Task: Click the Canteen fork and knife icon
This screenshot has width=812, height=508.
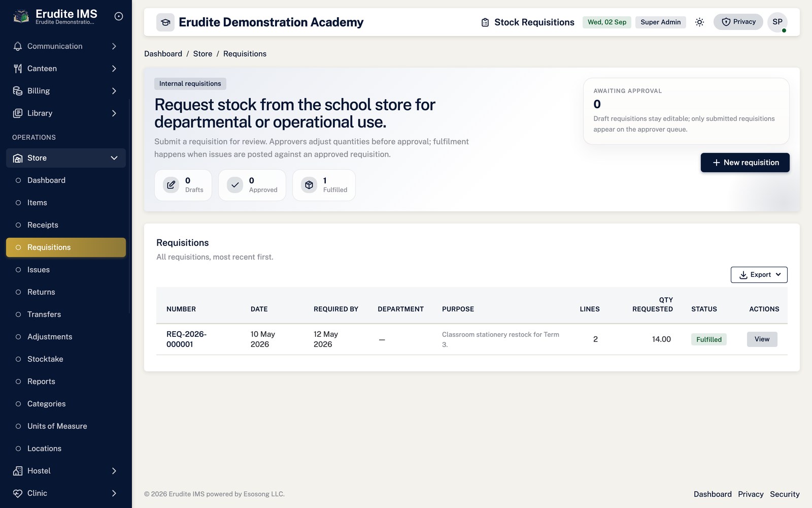Action: 18,69
